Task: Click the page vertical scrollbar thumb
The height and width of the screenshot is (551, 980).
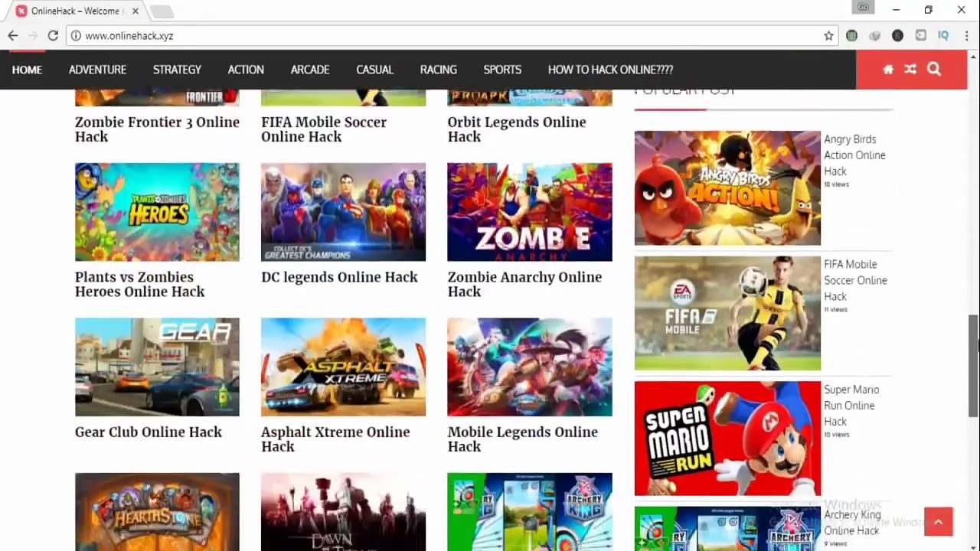Action: (973, 366)
